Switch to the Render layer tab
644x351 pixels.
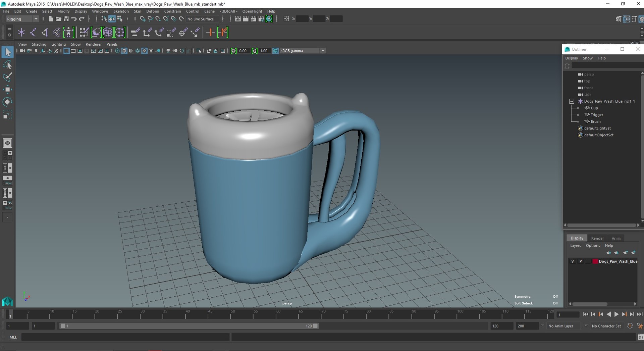(x=597, y=238)
